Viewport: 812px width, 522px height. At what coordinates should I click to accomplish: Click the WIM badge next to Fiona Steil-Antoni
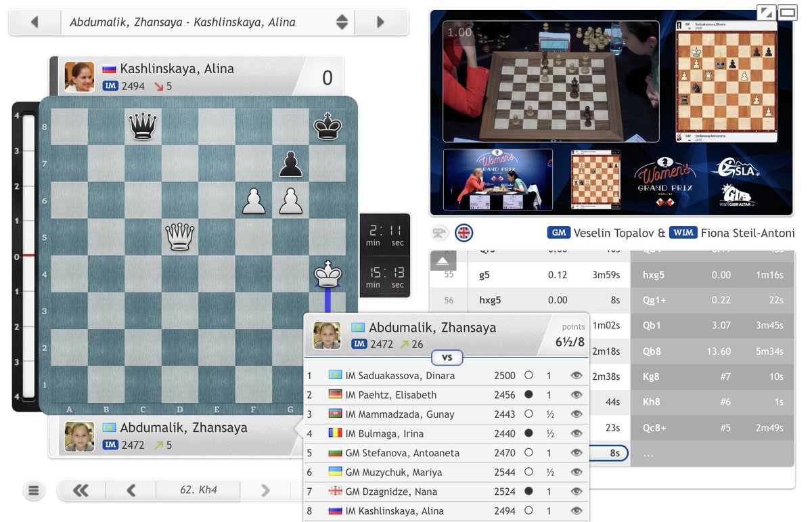[683, 233]
